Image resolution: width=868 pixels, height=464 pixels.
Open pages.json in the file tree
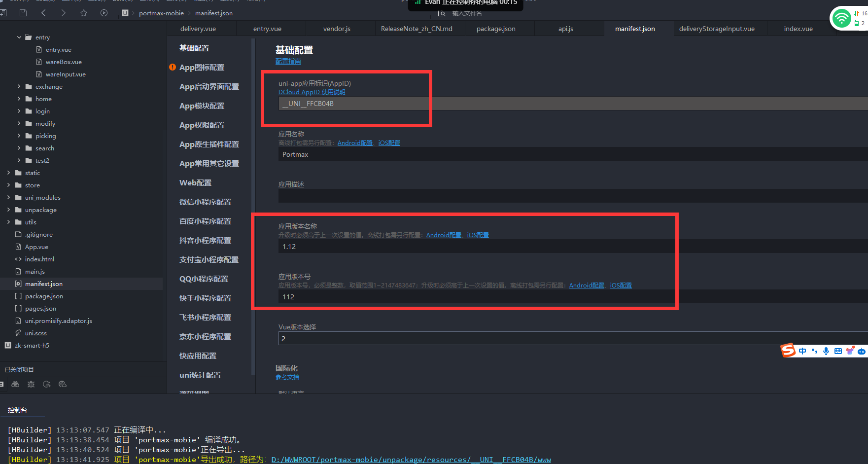pyautogui.click(x=40, y=309)
